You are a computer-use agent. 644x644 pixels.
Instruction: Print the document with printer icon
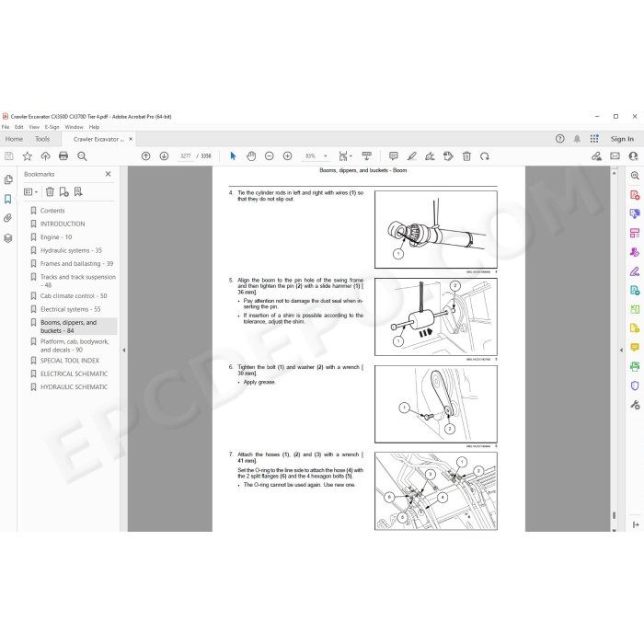(x=63, y=156)
